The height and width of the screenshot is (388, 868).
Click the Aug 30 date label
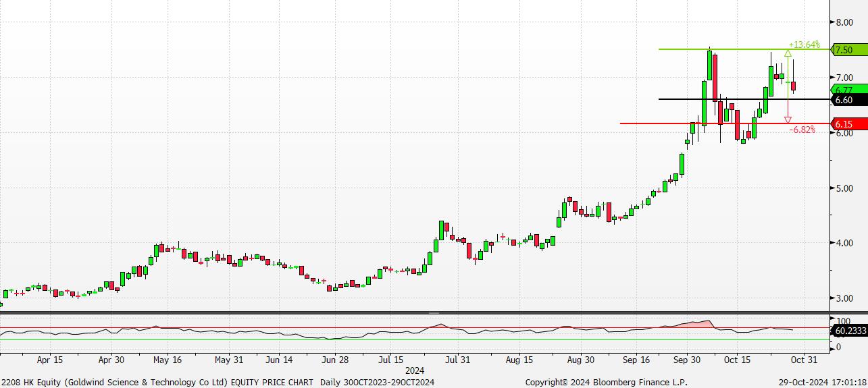[580, 360]
